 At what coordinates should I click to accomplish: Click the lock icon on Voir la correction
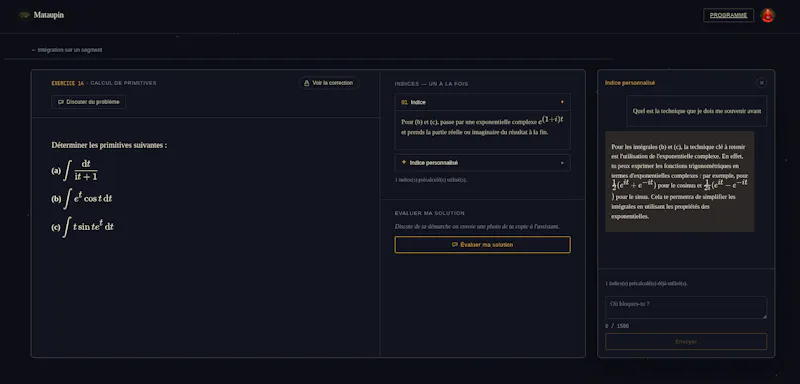[x=307, y=83]
